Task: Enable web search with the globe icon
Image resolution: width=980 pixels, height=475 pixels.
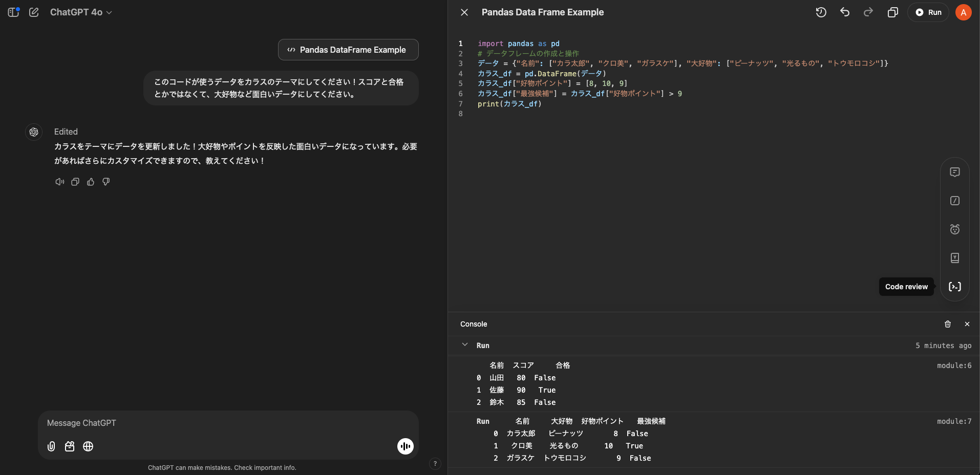Action: coord(88,446)
